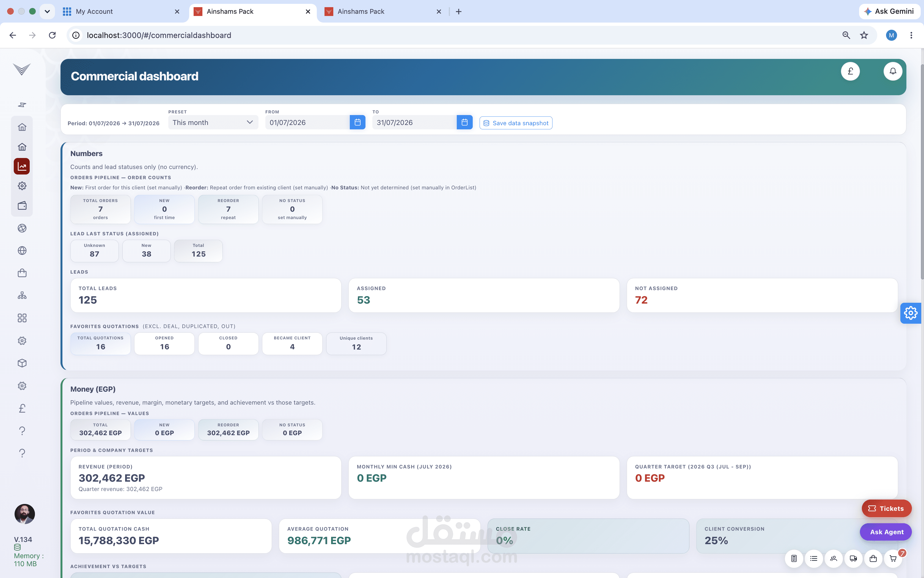924x578 pixels.
Task: Open the FROM date calendar picker
Action: [x=358, y=122]
